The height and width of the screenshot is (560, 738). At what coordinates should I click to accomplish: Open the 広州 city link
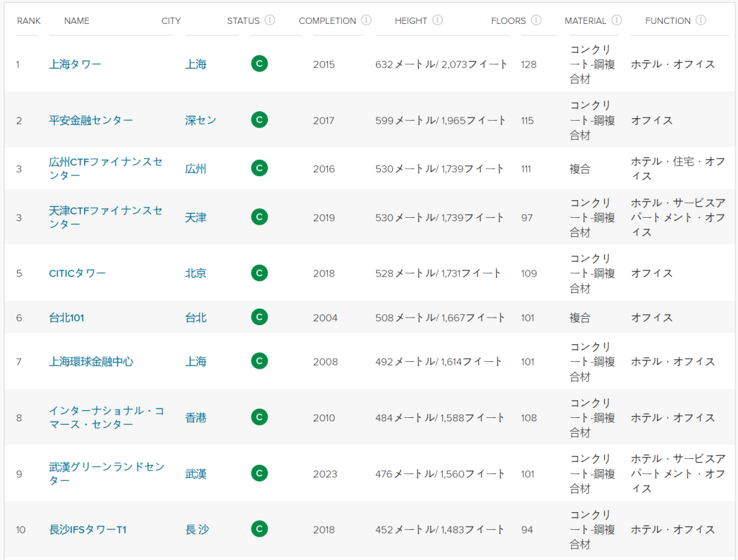(196, 169)
